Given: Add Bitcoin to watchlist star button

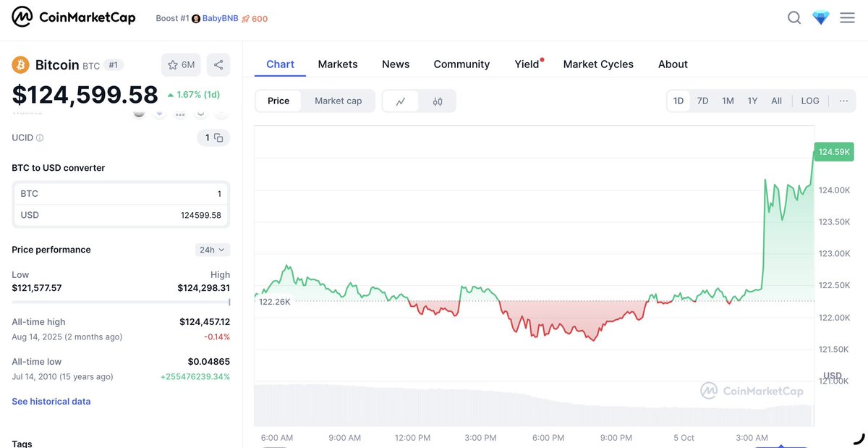Looking at the screenshot, I should pos(181,65).
